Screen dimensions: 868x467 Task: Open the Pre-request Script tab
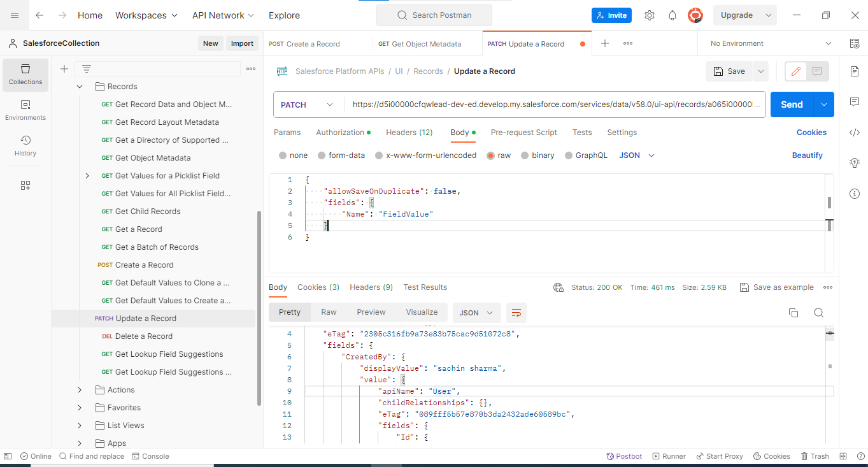[524, 133]
